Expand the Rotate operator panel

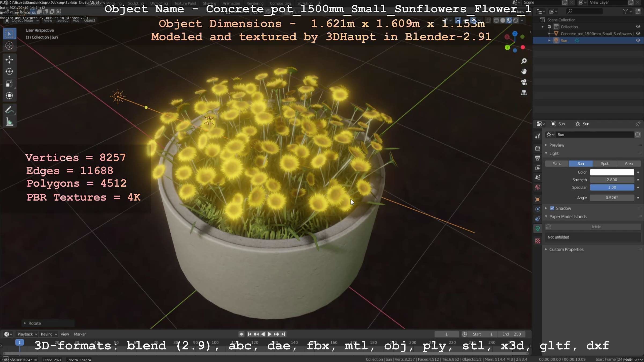pyautogui.click(x=25, y=323)
